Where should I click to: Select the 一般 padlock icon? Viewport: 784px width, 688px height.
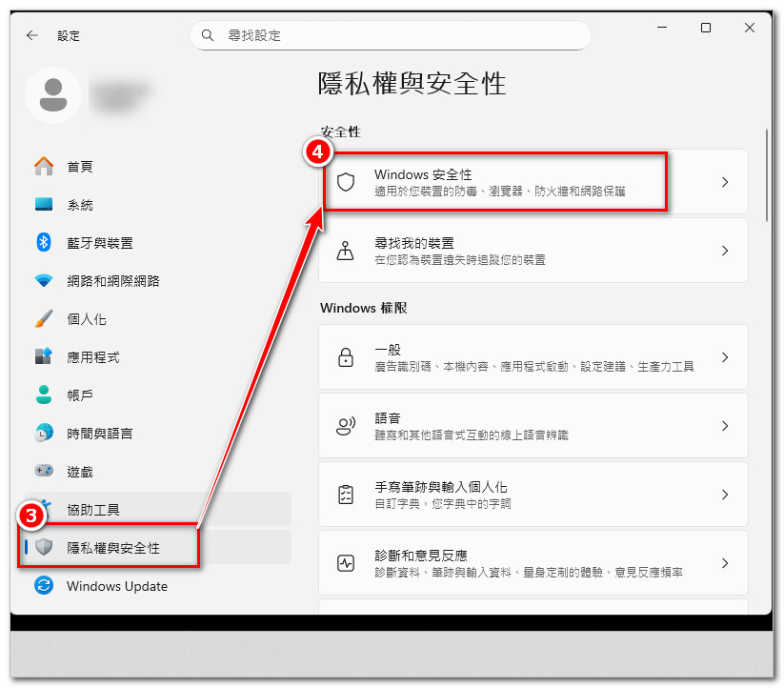[346, 357]
